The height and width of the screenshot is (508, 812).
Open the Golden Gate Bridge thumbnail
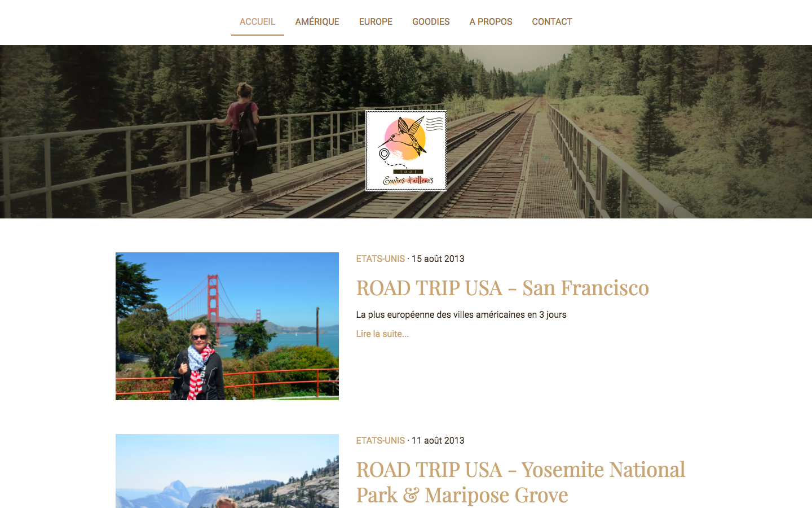tap(227, 326)
